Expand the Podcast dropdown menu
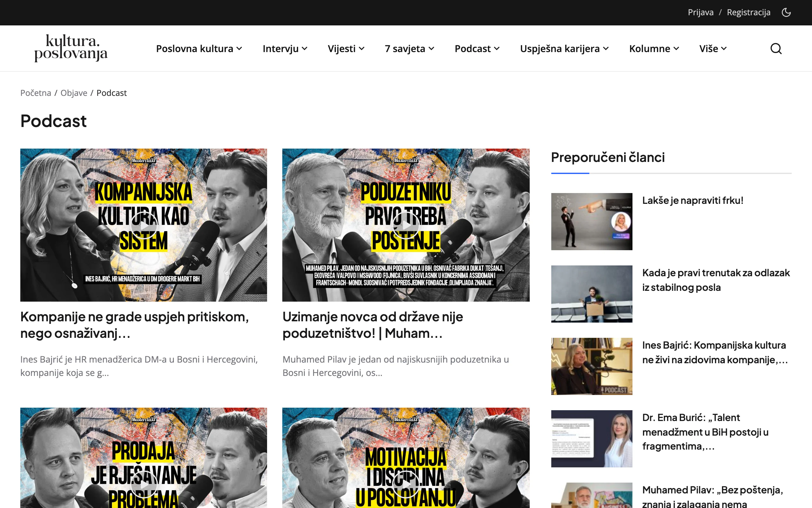 pyautogui.click(x=477, y=48)
